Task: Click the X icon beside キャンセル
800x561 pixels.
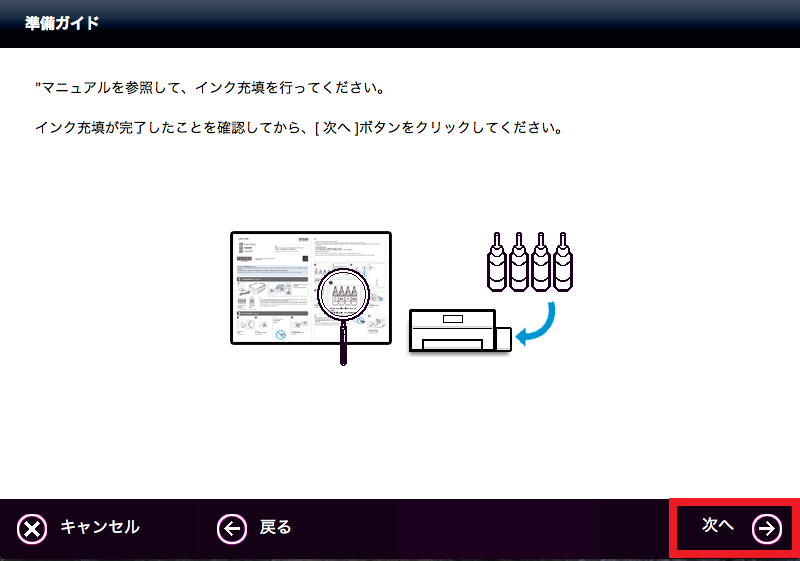Action: (33, 528)
